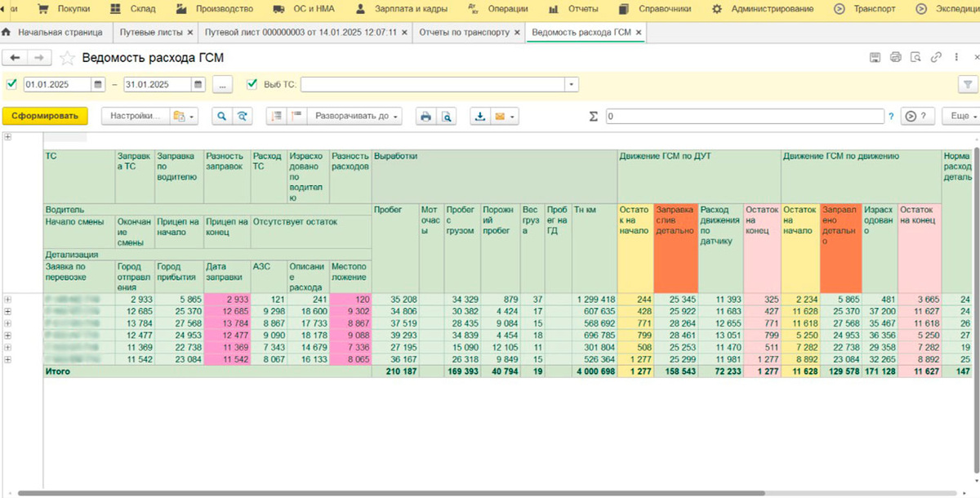The image size is (980, 498).
Task: Click the print icon in report toolbar
Action: 425,116
